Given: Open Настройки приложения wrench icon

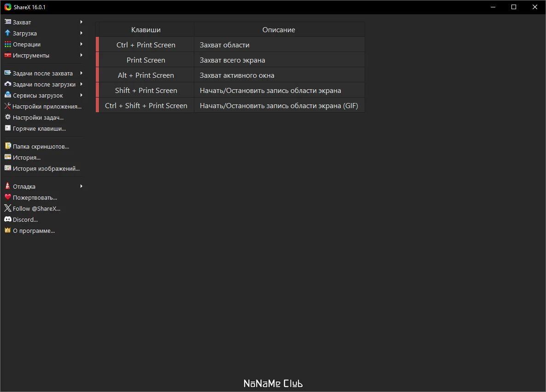Looking at the screenshot, I should pyautogui.click(x=8, y=106).
